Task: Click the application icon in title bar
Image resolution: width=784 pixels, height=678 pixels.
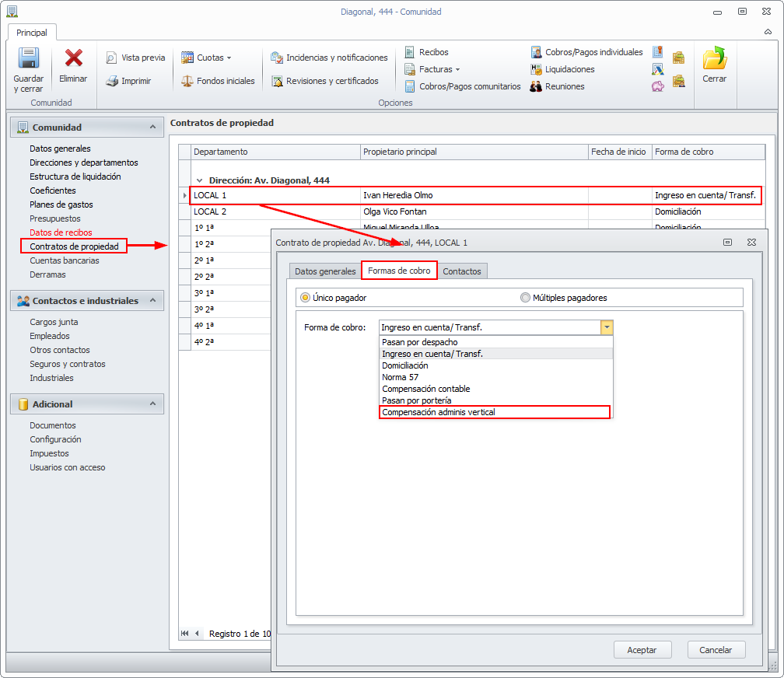Action: [x=12, y=12]
